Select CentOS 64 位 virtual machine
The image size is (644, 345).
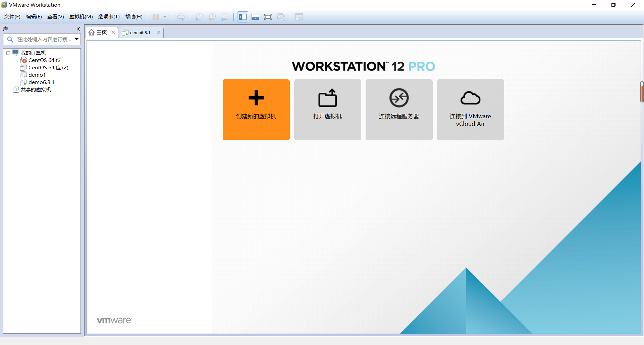coord(45,60)
